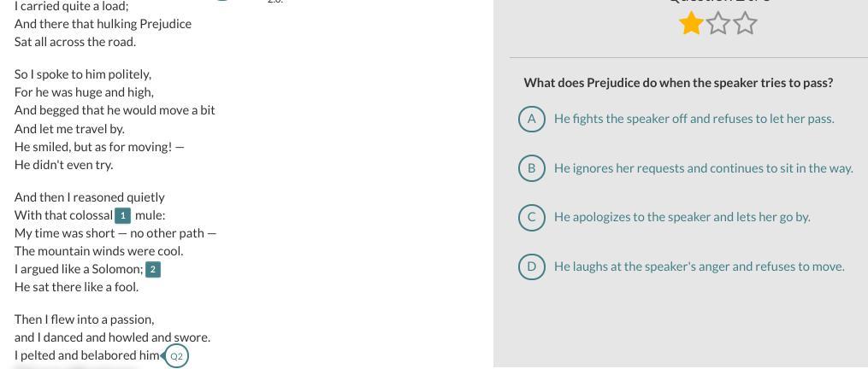The image size is (868, 369).
Task: Click the poem line 'He sat there like a fool'
Action: coord(76,287)
